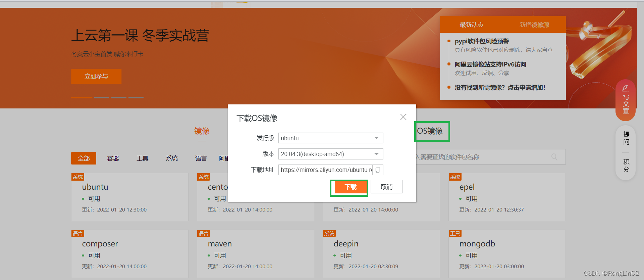Open 没有找到所需镜像 apply link
The height and width of the screenshot is (280, 644).
point(500,87)
